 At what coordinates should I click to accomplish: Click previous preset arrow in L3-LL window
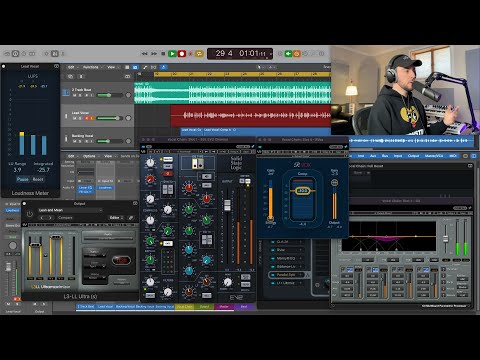pos(42,218)
